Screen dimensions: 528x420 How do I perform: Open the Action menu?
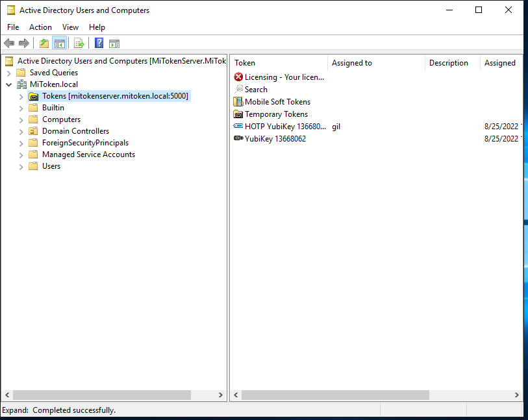[x=40, y=27]
